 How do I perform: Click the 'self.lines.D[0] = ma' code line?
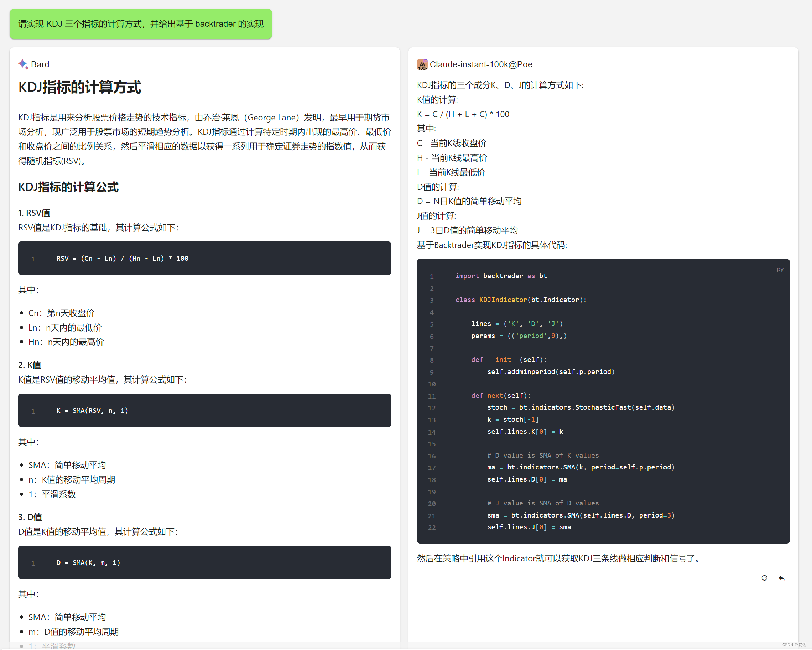click(x=527, y=479)
